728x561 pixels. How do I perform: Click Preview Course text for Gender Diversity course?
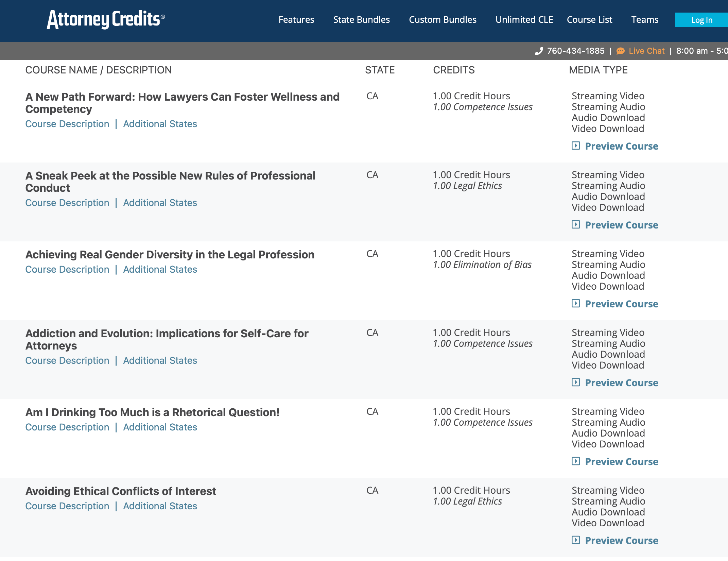[x=622, y=304]
